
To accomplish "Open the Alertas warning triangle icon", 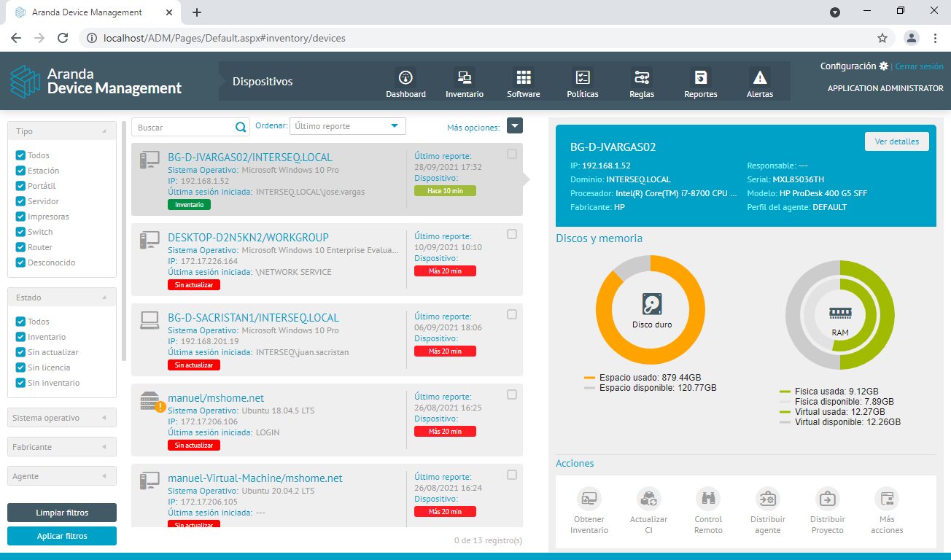I will (x=759, y=77).
